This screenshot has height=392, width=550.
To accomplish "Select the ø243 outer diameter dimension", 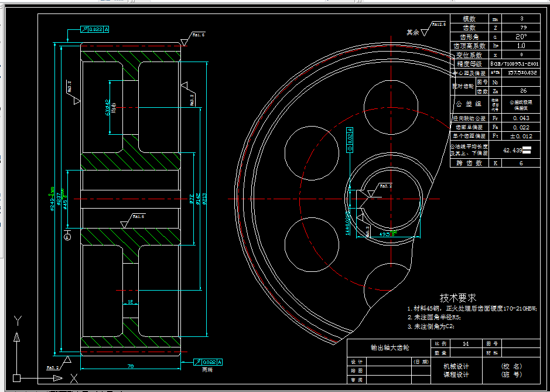I will coord(52,199).
